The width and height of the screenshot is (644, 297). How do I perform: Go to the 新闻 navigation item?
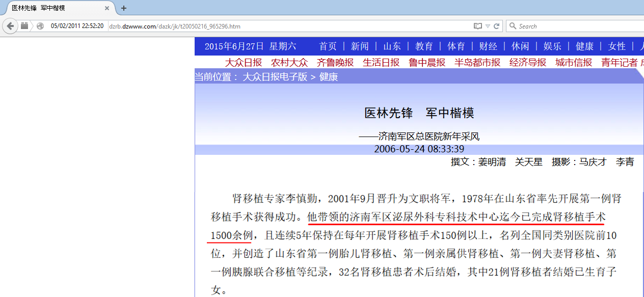coord(360,46)
